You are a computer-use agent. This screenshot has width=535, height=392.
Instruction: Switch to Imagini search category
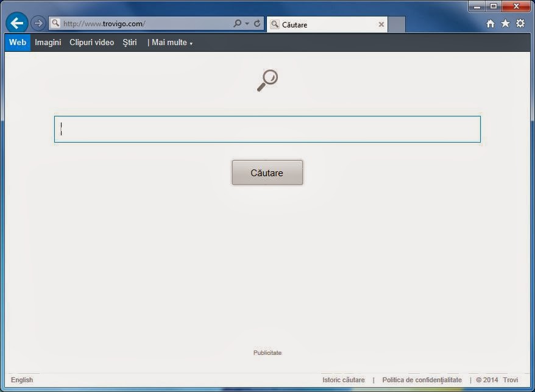tap(48, 42)
